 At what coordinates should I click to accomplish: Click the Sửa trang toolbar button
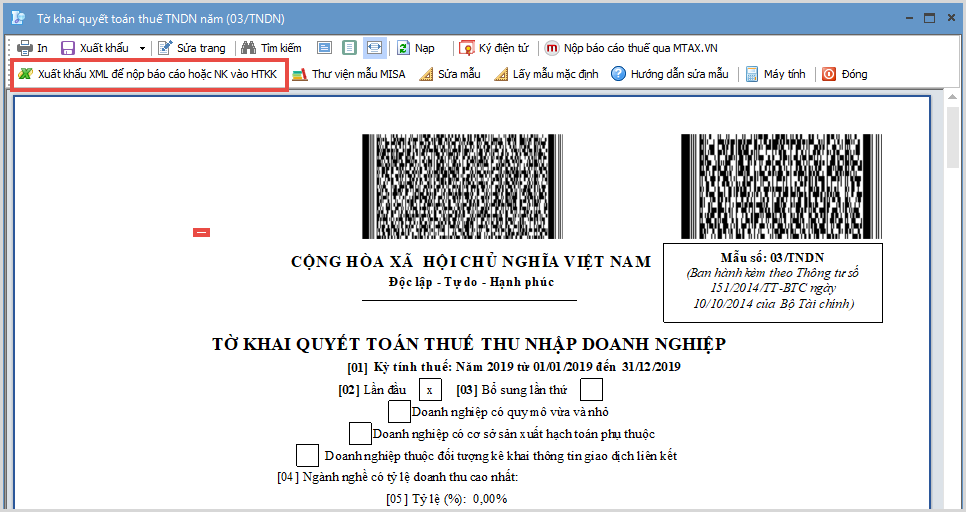[192, 48]
